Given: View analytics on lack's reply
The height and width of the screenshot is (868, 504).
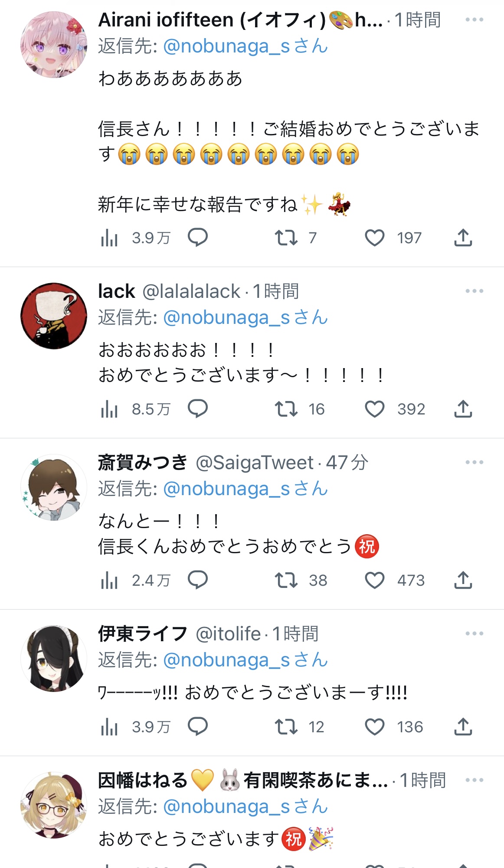Looking at the screenshot, I should [x=109, y=409].
